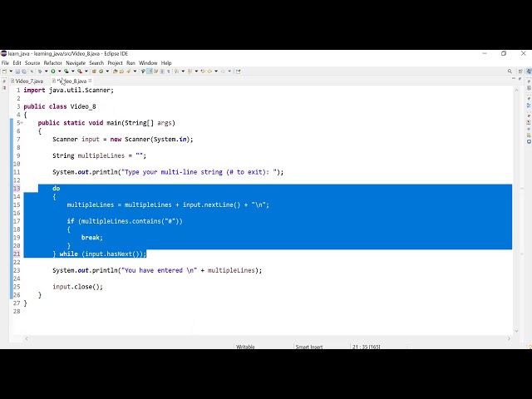The image size is (532, 399).
Task: Open the Project menu
Action: click(x=115, y=63)
